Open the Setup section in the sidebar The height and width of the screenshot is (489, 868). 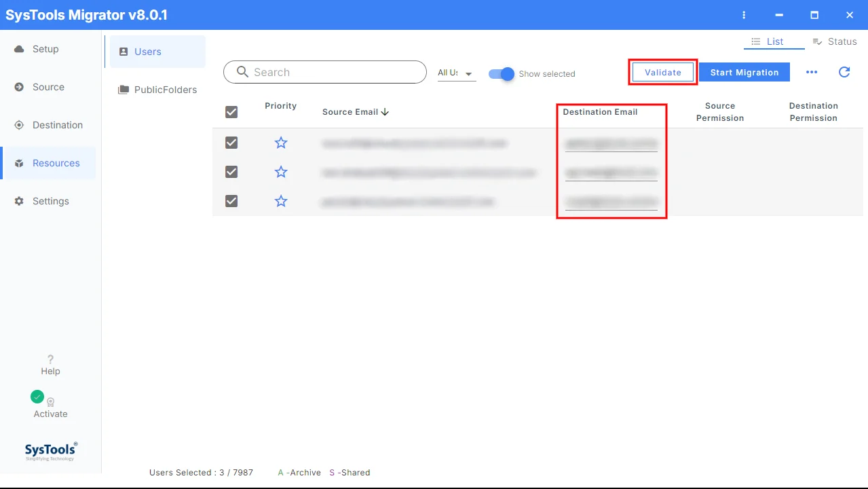[x=48, y=49]
